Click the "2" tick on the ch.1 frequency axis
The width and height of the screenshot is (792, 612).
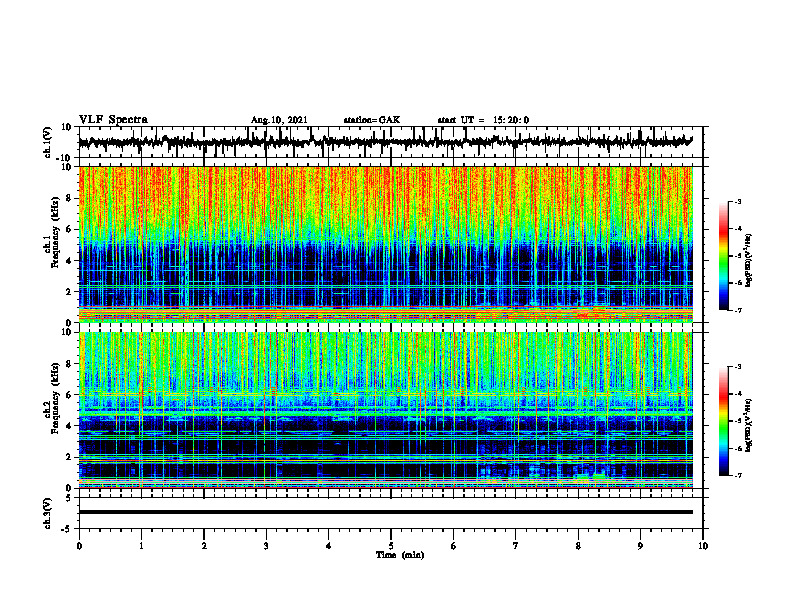pos(70,291)
